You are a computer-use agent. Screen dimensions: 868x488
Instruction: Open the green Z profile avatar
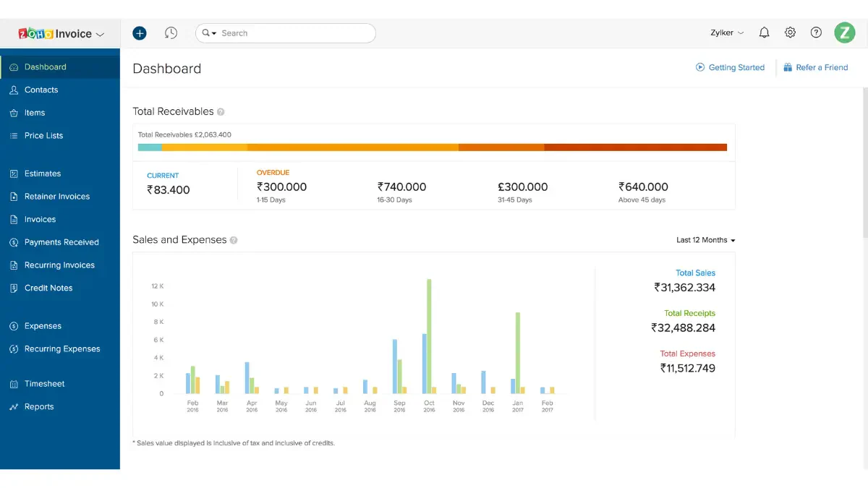(844, 33)
